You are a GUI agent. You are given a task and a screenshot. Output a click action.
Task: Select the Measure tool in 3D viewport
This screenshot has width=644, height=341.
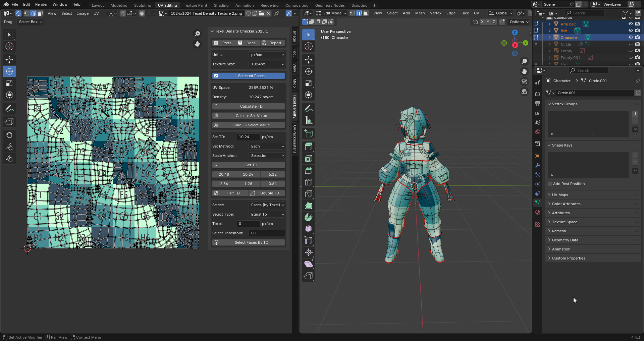point(308,120)
